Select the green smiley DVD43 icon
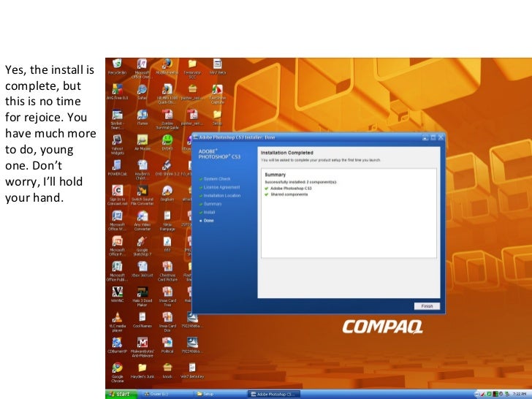This screenshot has width=532, height=399. point(167,142)
